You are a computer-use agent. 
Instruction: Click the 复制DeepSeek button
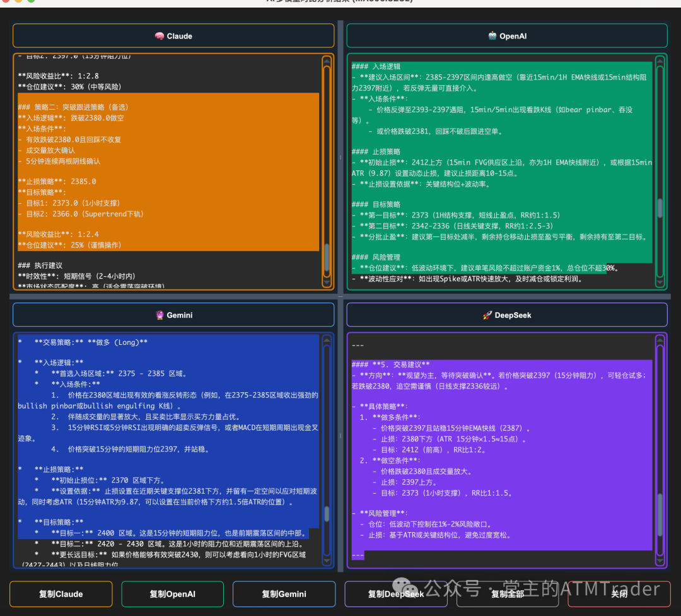(395, 594)
